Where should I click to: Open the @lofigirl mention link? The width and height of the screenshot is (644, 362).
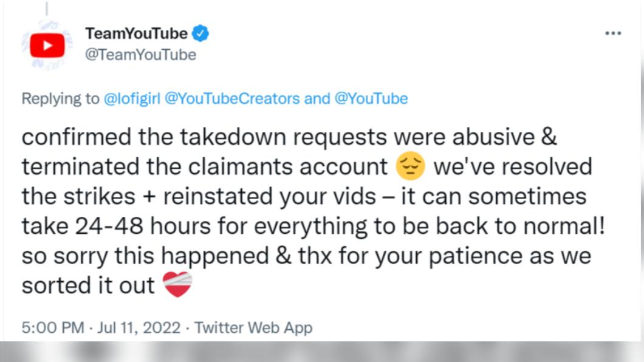[x=132, y=98]
